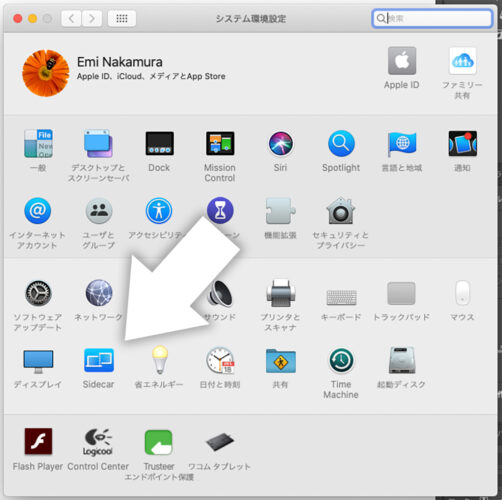Open the キーボード (Keyboard) pane
The height and width of the screenshot is (500, 502).
pyautogui.click(x=341, y=297)
